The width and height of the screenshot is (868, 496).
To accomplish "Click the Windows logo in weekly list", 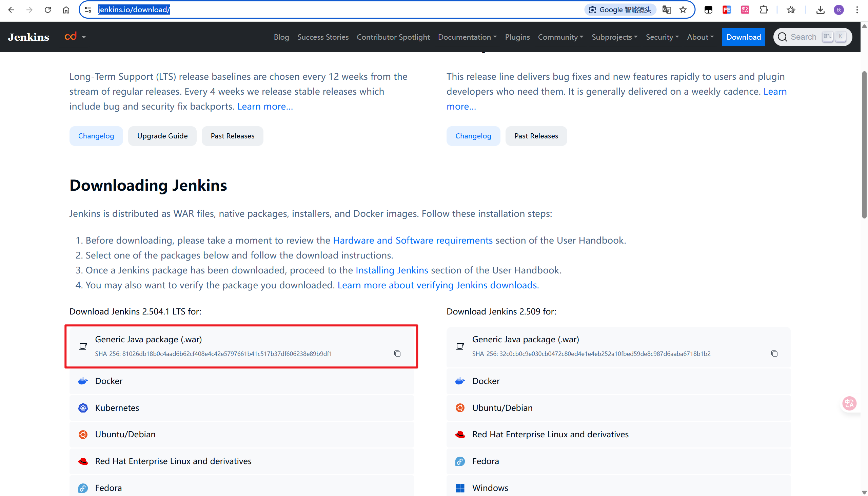I will click(x=460, y=488).
